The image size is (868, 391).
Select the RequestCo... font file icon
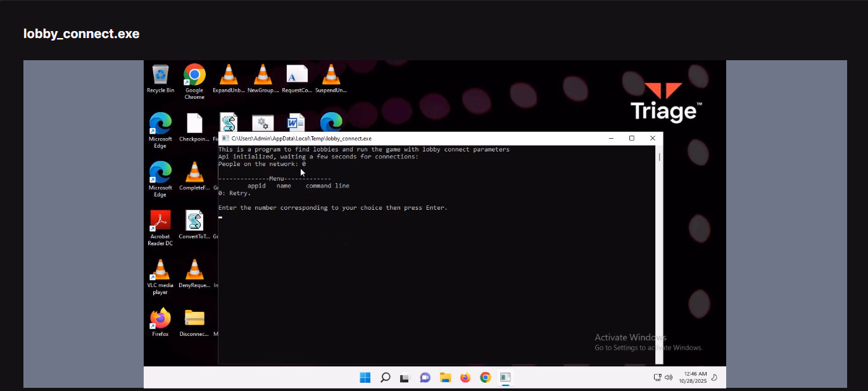tap(297, 75)
